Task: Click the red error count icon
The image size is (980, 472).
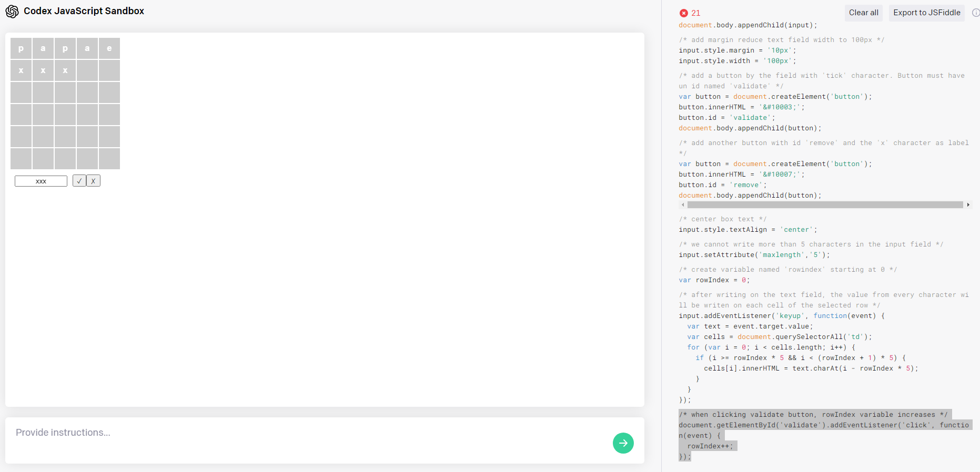Action: [683, 13]
